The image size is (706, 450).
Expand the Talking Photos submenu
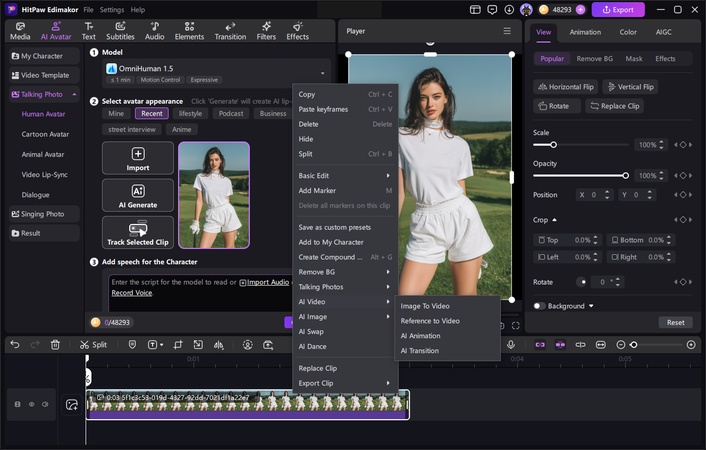[x=345, y=286]
